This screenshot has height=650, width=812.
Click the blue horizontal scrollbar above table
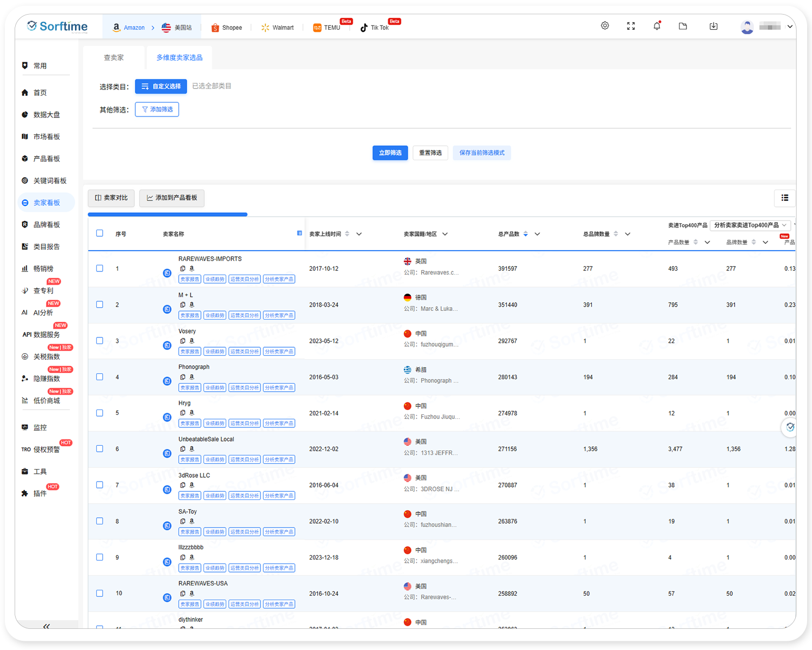tap(168, 215)
